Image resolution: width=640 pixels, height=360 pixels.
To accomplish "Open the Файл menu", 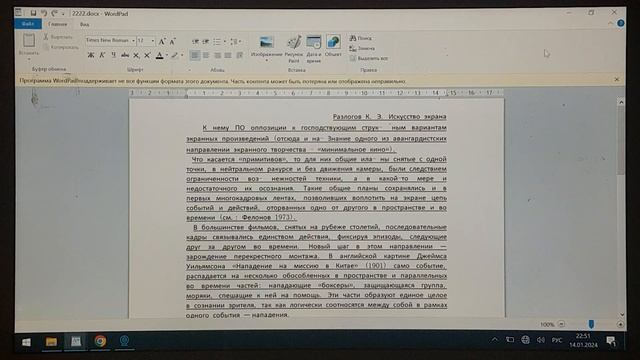I will [28, 24].
